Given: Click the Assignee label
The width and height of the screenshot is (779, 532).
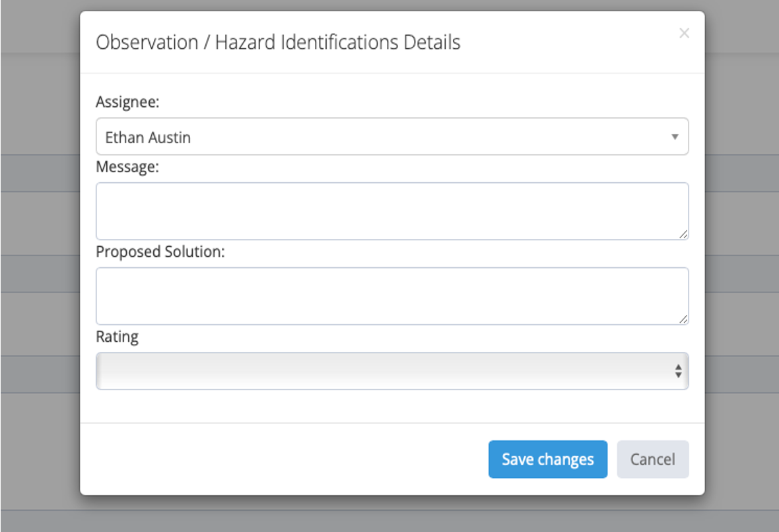Looking at the screenshot, I should point(127,102).
